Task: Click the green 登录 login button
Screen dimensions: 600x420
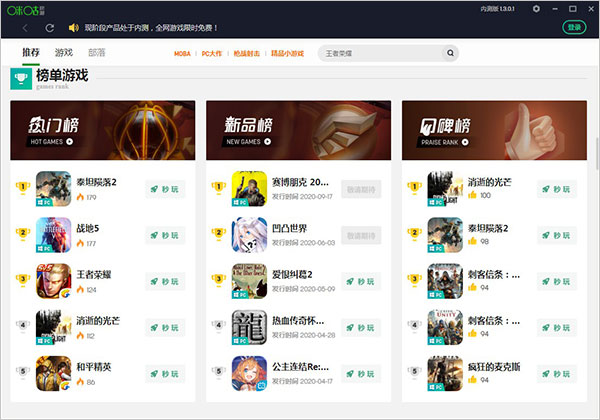Action: coord(574,27)
